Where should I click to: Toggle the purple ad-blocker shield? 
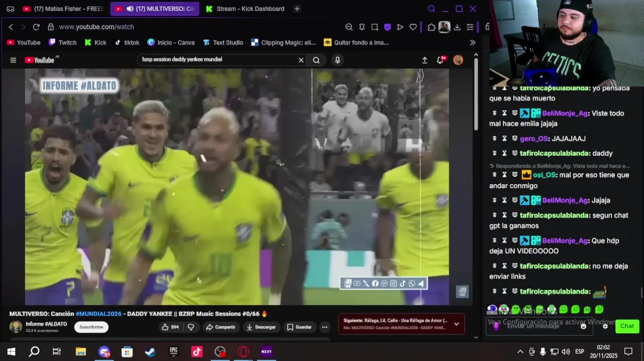tap(388, 27)
